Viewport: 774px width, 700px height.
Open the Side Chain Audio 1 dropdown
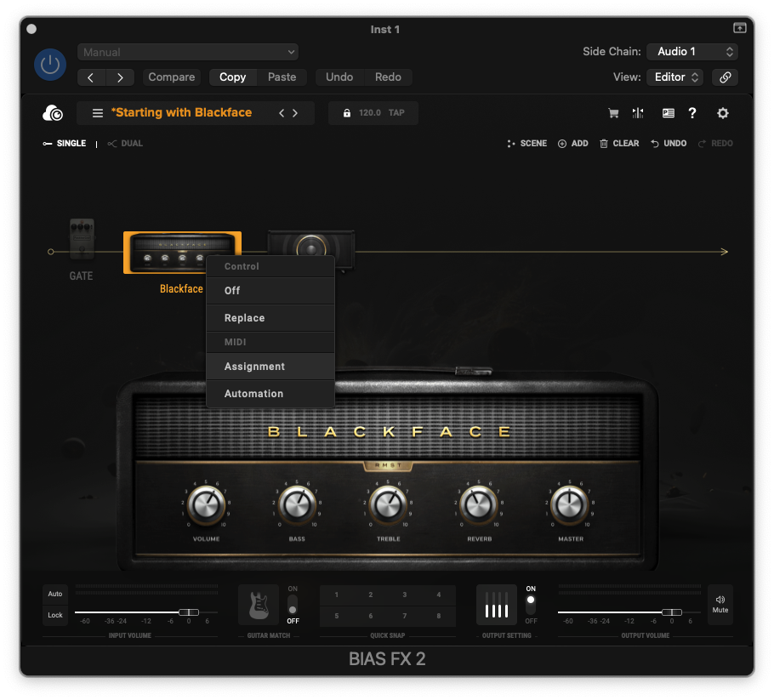[692, 51]
